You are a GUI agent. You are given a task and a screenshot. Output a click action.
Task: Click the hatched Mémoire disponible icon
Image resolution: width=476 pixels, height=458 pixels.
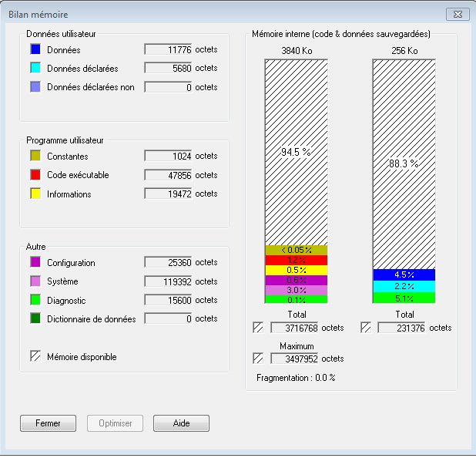click(35, 357)
